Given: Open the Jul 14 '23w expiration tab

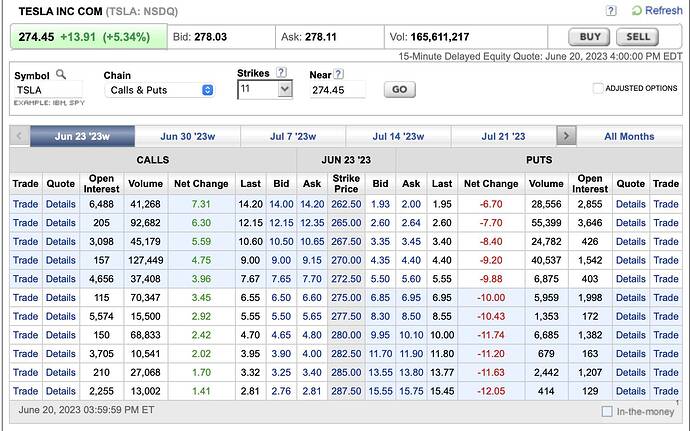Looking at the screenshot, I should [x=398, y=136].
